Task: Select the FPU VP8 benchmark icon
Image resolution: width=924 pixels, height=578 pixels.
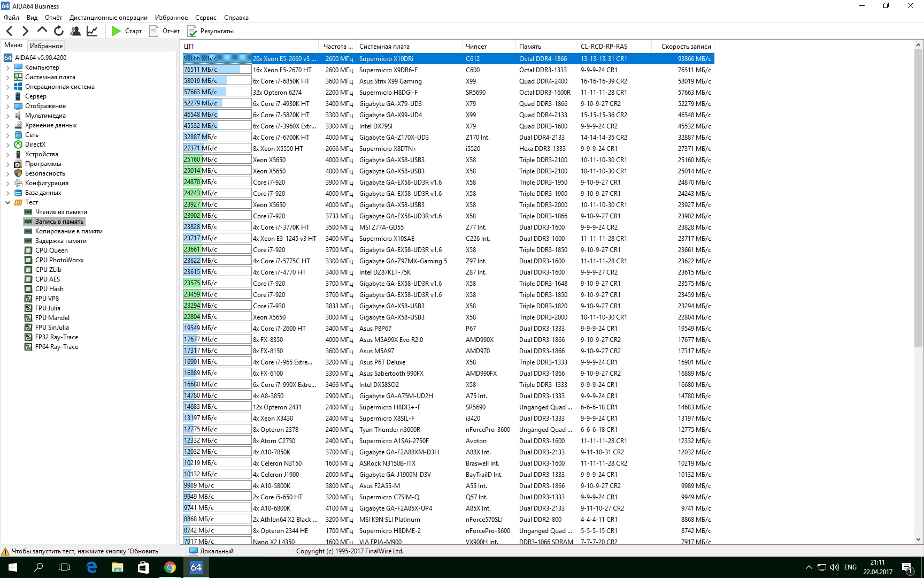Action: (28, 299)
